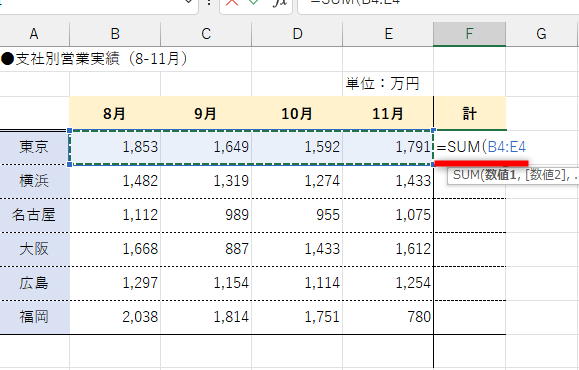579x370 pixels.
Task: Select column F header
Action: (469, 34)
